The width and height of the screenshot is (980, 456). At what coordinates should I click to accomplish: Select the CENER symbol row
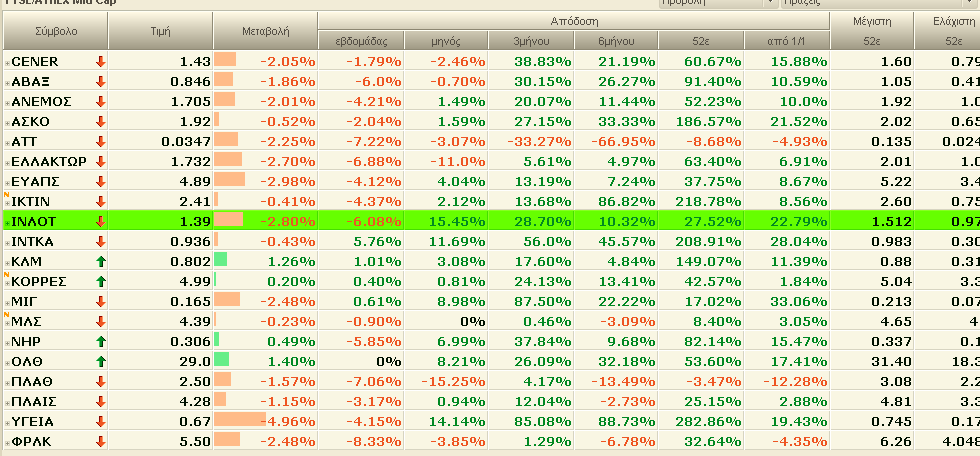point(35,61)
